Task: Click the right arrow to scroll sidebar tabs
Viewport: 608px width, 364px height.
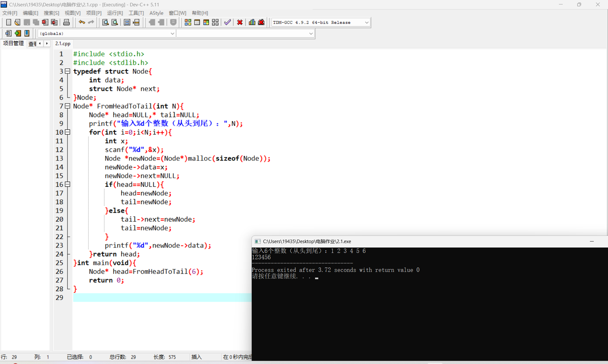Action: pyautogui.click(x=47, y=43)
